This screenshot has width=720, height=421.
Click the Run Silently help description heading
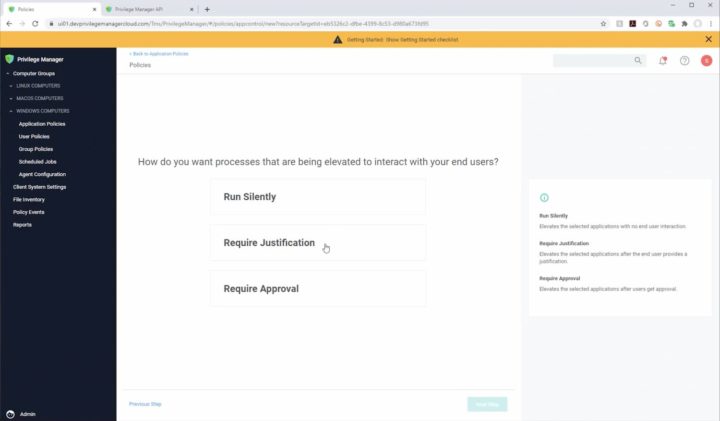553,216
